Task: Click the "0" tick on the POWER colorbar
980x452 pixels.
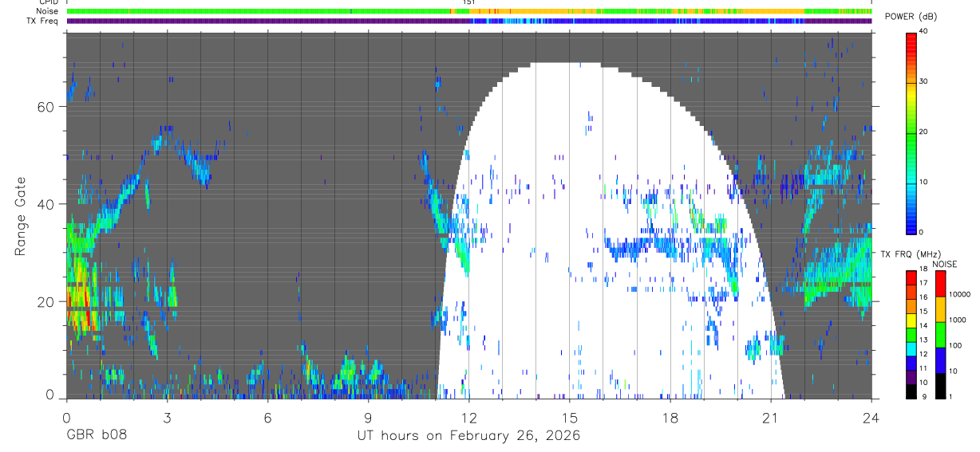Action: [x=923, y=232]
